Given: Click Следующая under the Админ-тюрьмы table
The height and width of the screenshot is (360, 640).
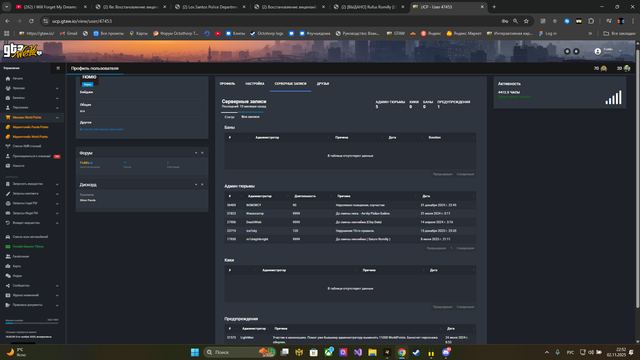Looking at the screenshot, I should click(x=465, y=248).
